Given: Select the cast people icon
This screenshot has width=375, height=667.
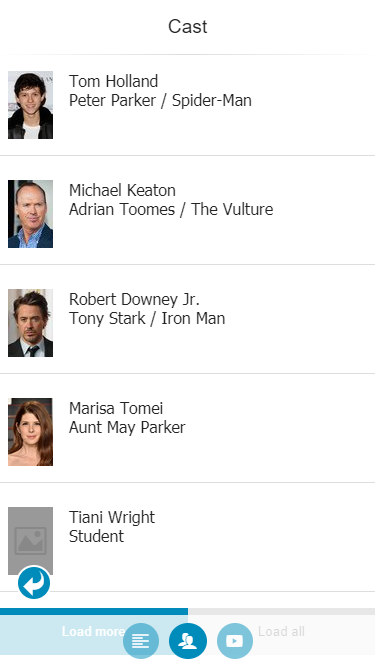Looking at the screenshot, I should coord(188,641).
